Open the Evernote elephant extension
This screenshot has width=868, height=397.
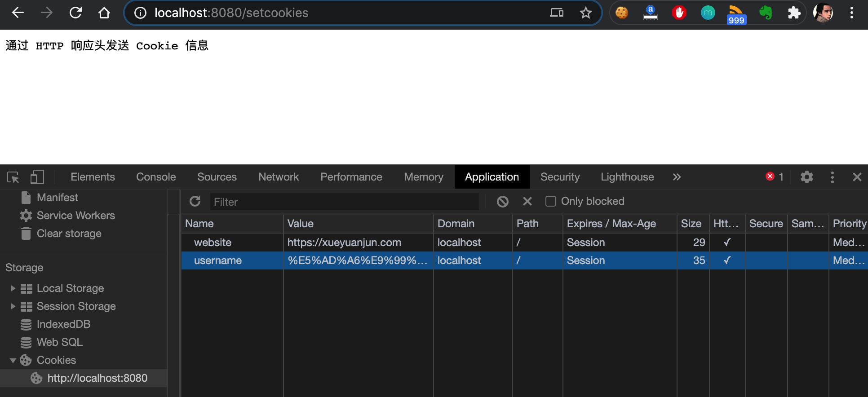[x=766, y=13]
